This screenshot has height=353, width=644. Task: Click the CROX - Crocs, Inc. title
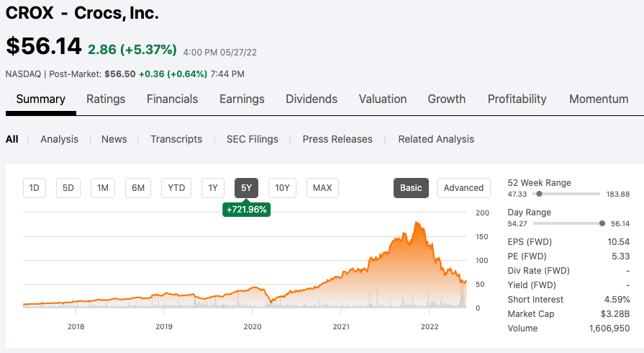pyautogui.click(x=82, y=13)
